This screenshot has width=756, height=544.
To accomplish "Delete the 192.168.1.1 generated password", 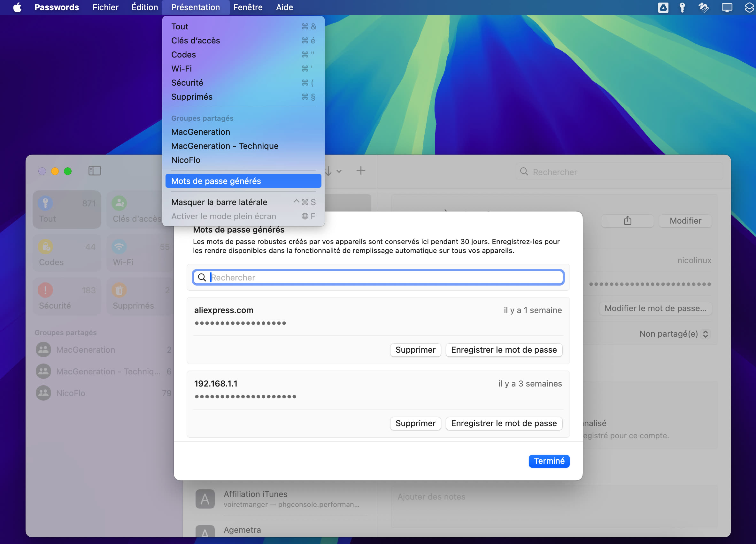I will click(x=415, y=423).
